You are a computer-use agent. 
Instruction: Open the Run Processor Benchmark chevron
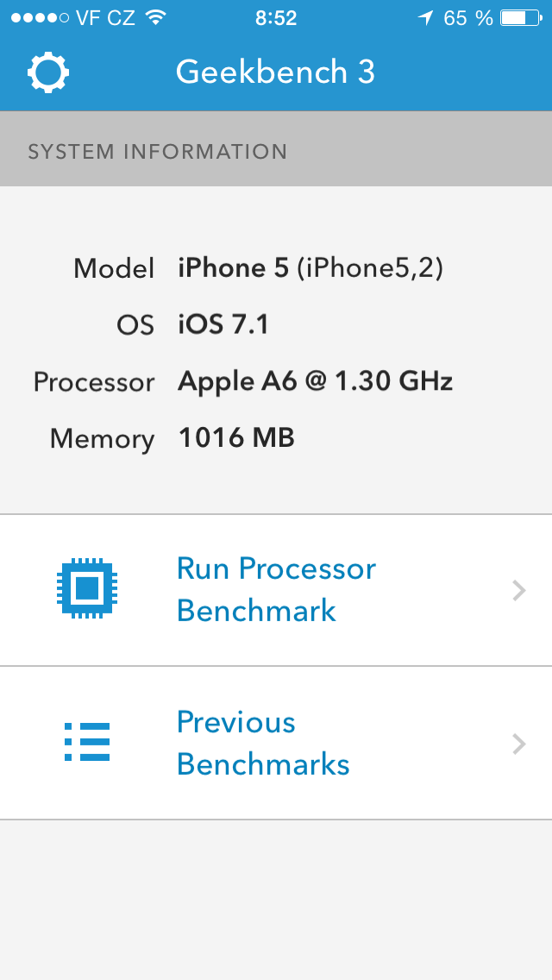click(518, 590)
